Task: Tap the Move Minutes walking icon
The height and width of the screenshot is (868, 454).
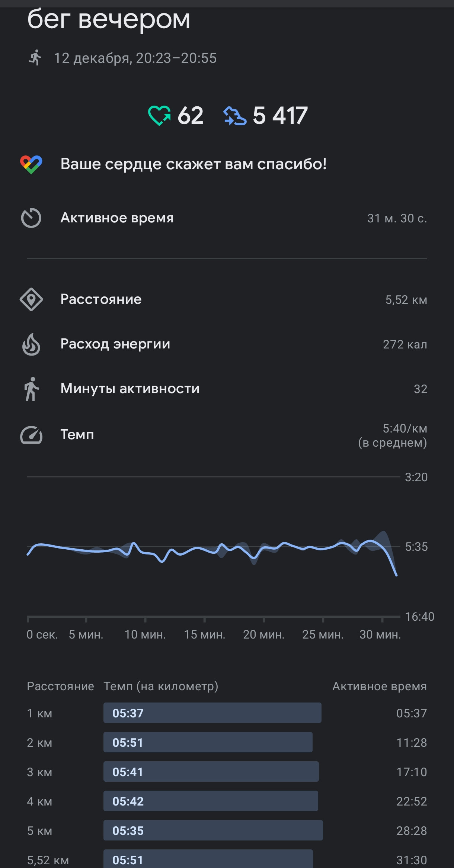Action: click(x=31, y=389)
